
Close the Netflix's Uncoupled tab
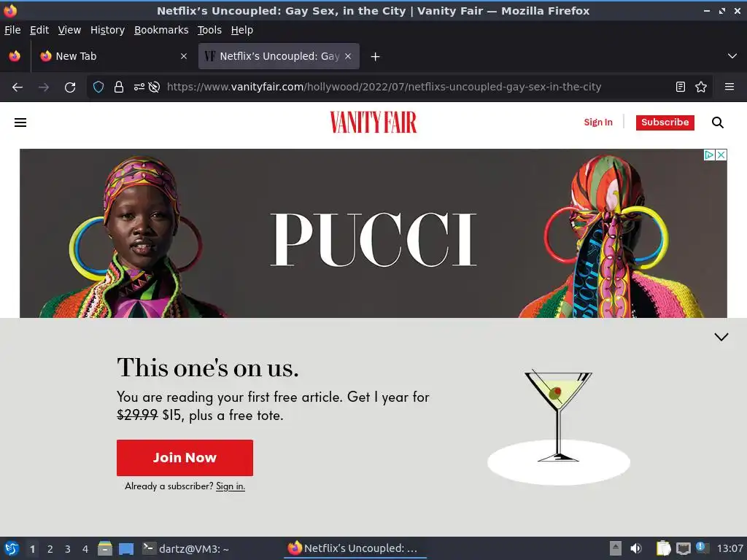(348, 56)
